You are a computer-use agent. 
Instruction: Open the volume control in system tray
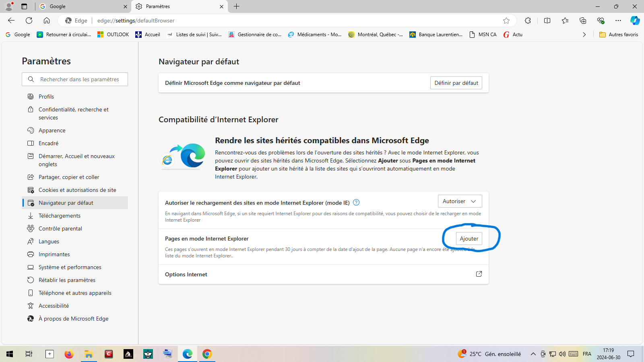coord(562,354)
